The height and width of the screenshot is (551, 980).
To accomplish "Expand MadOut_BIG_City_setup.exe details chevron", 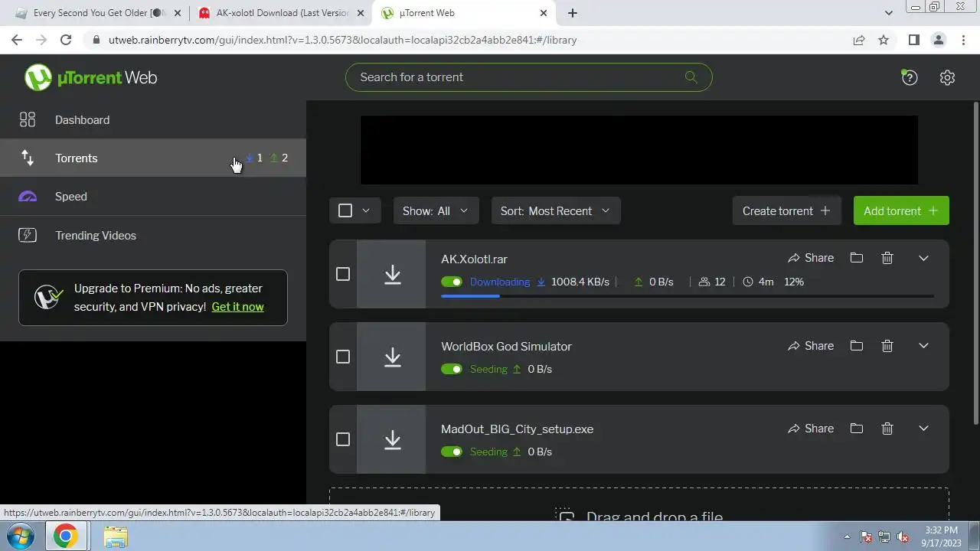I will coord(923,429).
